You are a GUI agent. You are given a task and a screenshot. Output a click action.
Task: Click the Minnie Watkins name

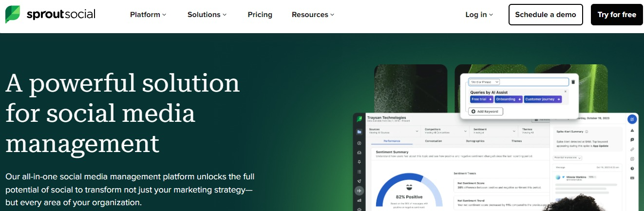577,177
